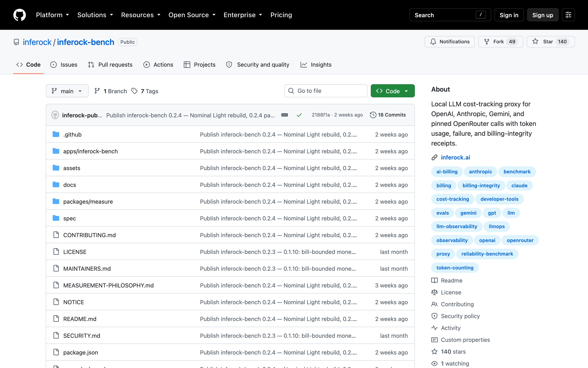Screen dimensions: 588x368
Task: Open the Pricing page
Action: point(281,15)
